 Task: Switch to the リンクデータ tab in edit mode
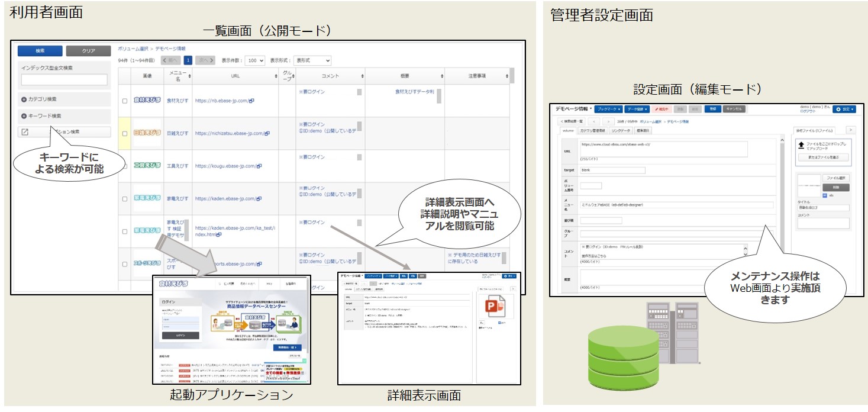622,130
